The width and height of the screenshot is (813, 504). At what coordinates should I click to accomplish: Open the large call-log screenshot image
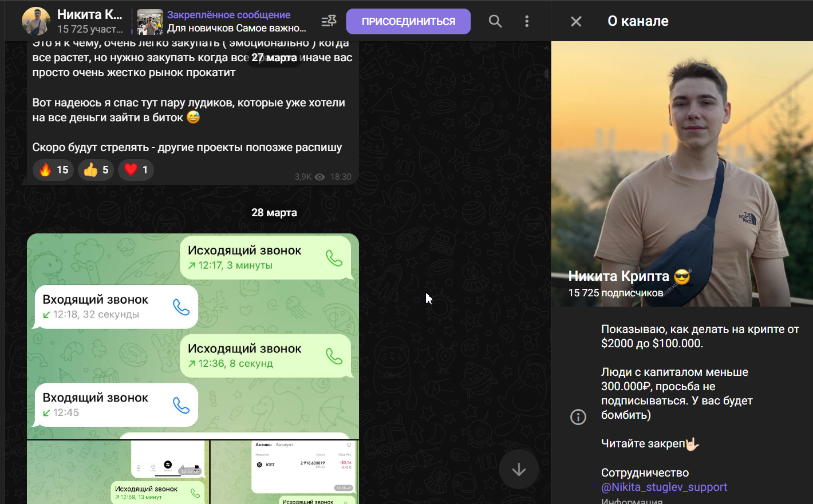(x=193, y=336)
